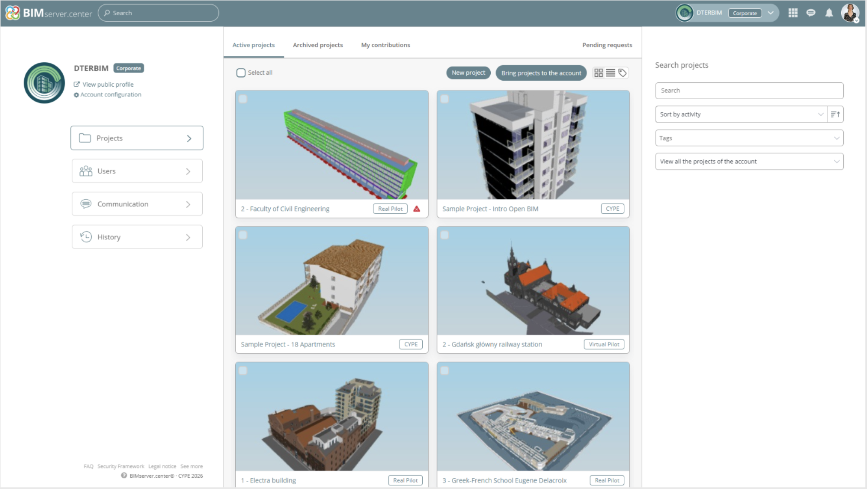Open the View public profile link
Screen dimensions: 868x489
[x=108, y=84]
